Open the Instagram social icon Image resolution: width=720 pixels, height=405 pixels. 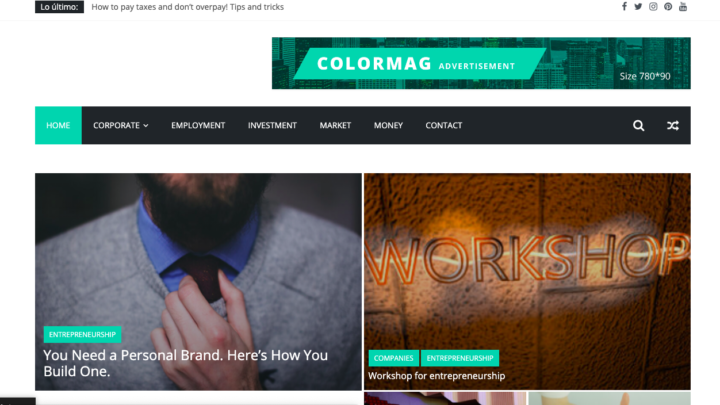click(x=653, y=6)
